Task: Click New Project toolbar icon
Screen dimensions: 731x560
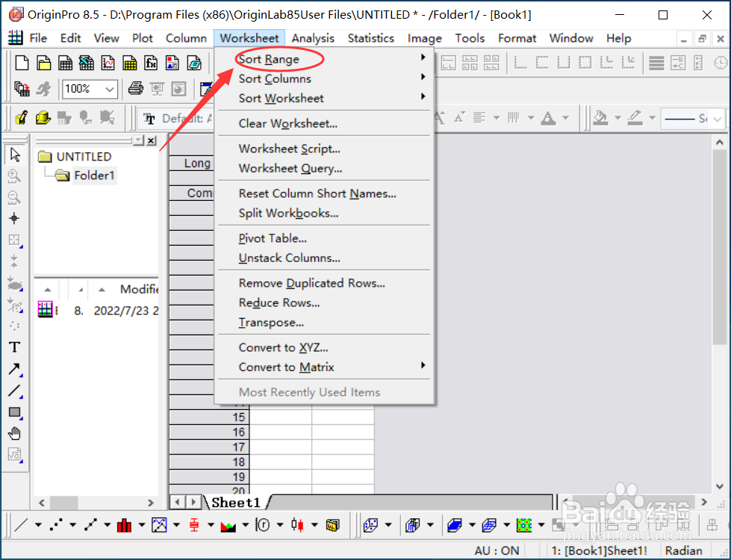Action: 22,63
